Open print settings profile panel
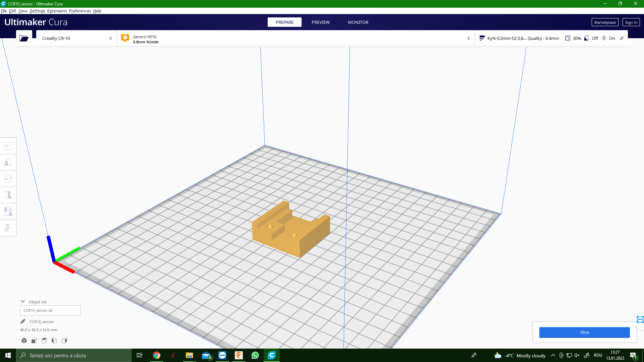This screenshot has width=644, height=362. click(551, 38)
